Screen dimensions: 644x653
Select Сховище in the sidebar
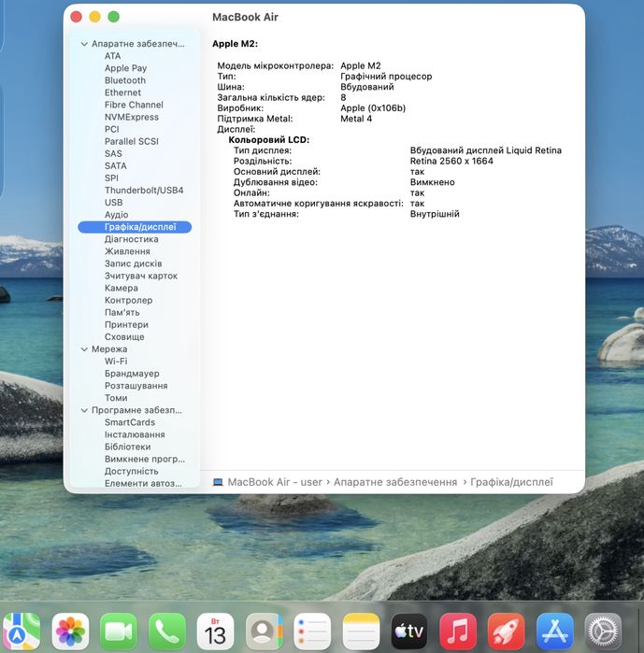click(x=124, y=337)
